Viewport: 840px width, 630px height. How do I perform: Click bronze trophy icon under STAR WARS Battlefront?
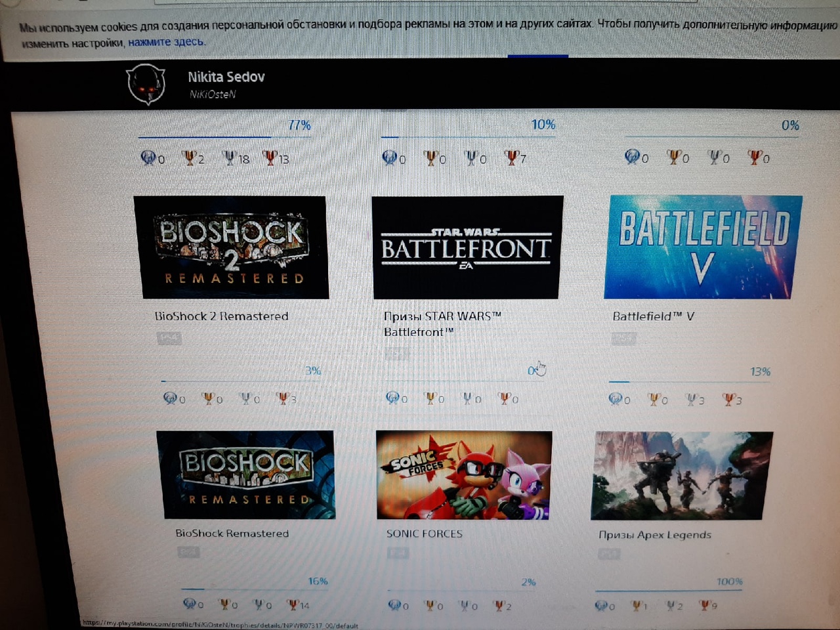pyautogui.click(x=505, y=398)
